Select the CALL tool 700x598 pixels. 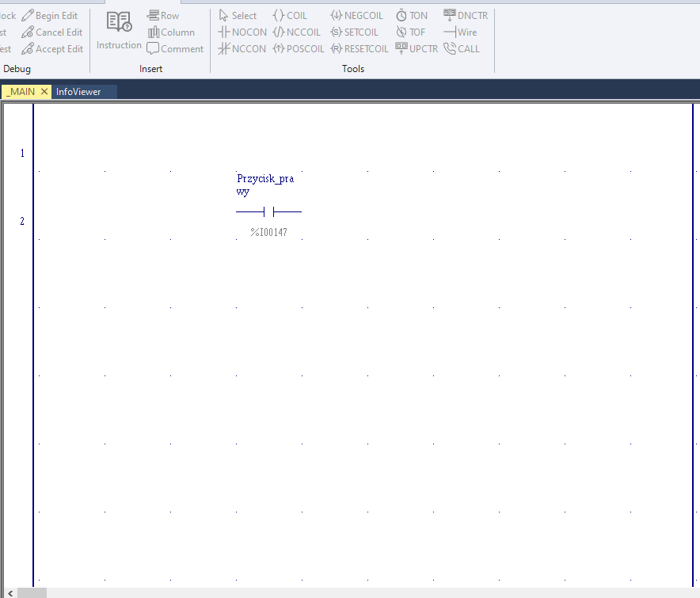coord(462,48)
